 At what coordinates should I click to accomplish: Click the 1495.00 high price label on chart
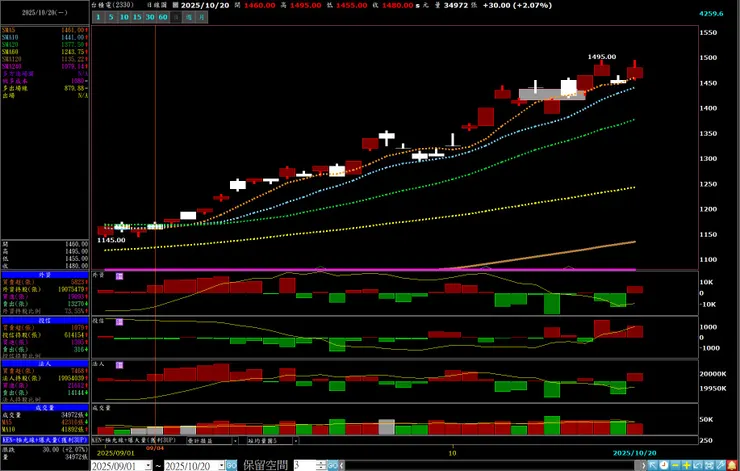point(602,57)
